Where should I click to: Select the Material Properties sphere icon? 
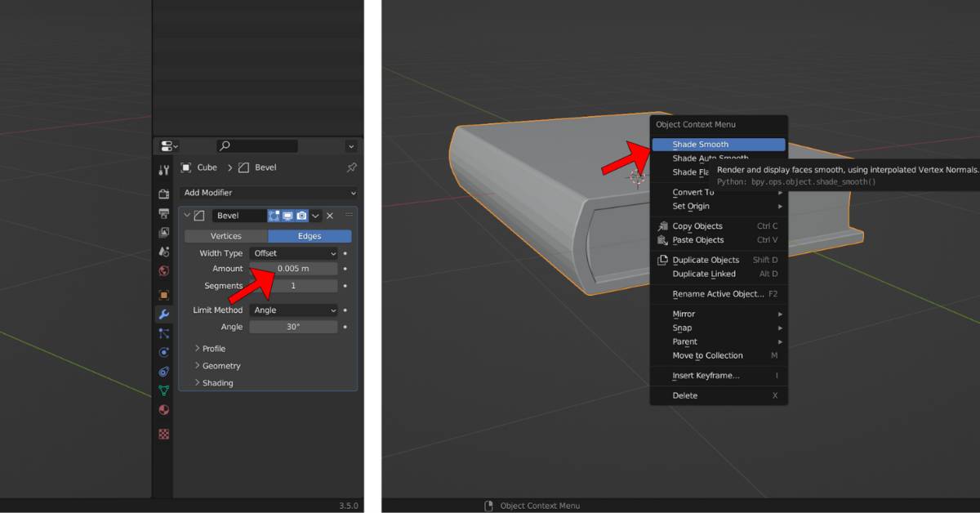tap(163, 410)
